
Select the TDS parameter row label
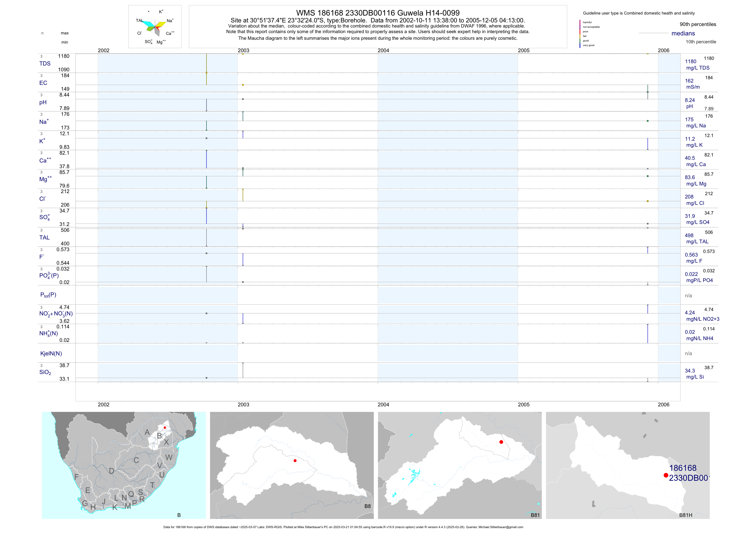tap(45, 64)
